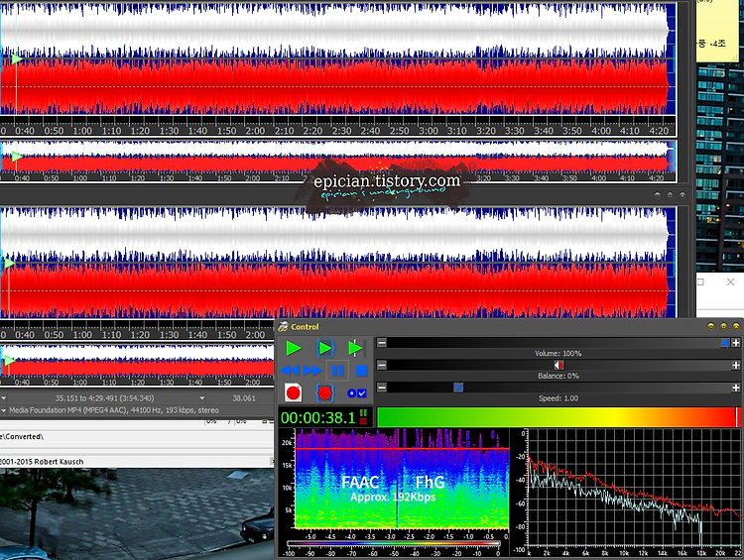Viewport: 744px width, 560px height.
Task: Raise playback speed with the plus button
Action: coord(735,388)
